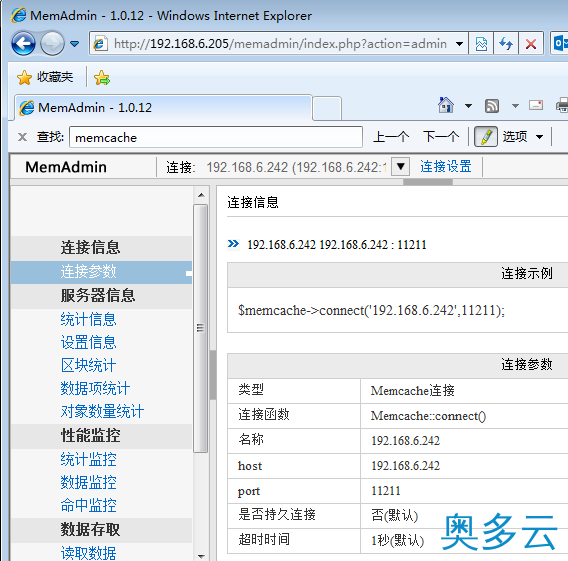Click the Memcache连接 type value cell
Viewport: 568px width, 561px height.
pyautogui.click(x=413, y=391)
